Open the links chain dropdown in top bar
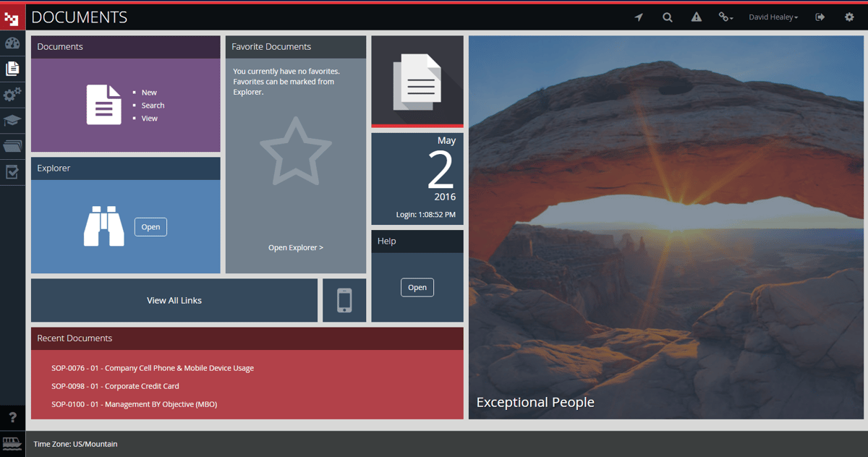Screen dimensions: 868x457 coord(726,17)
